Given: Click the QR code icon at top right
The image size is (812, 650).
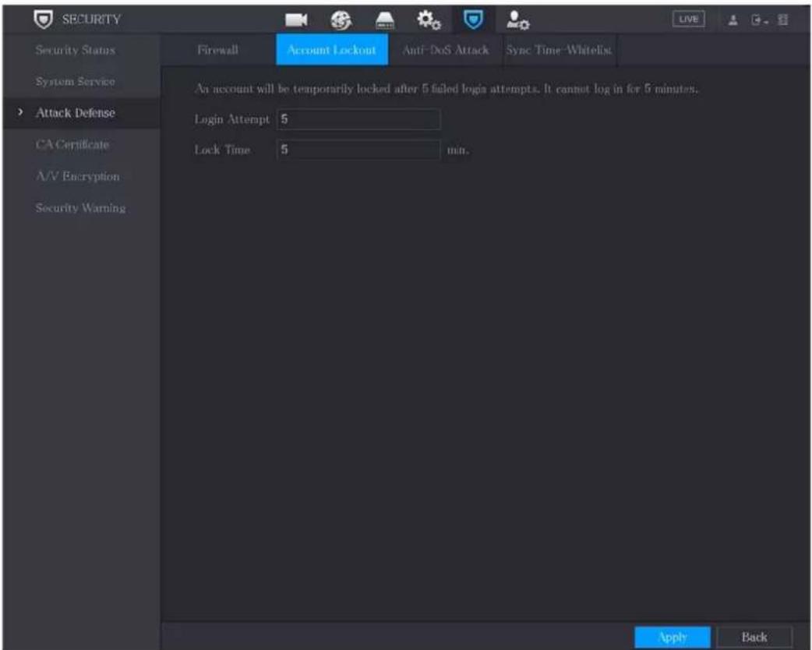Looking at the screenshot, I should [x=783, y=20].
